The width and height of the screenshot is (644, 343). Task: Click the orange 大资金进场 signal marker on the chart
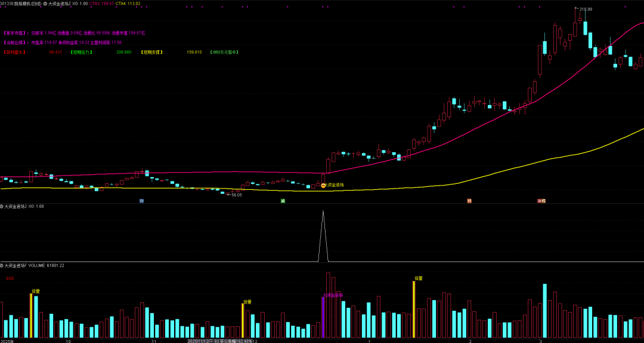pos(323,186)
